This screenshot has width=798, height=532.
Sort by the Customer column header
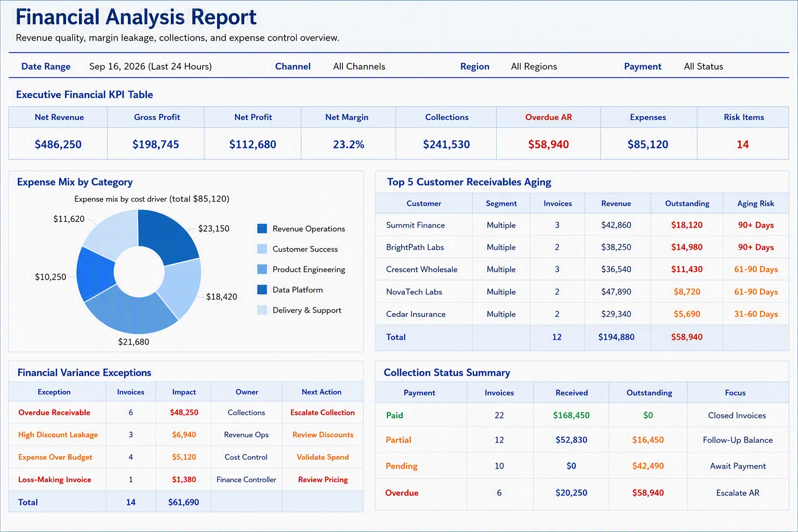(x=424, y=204)
